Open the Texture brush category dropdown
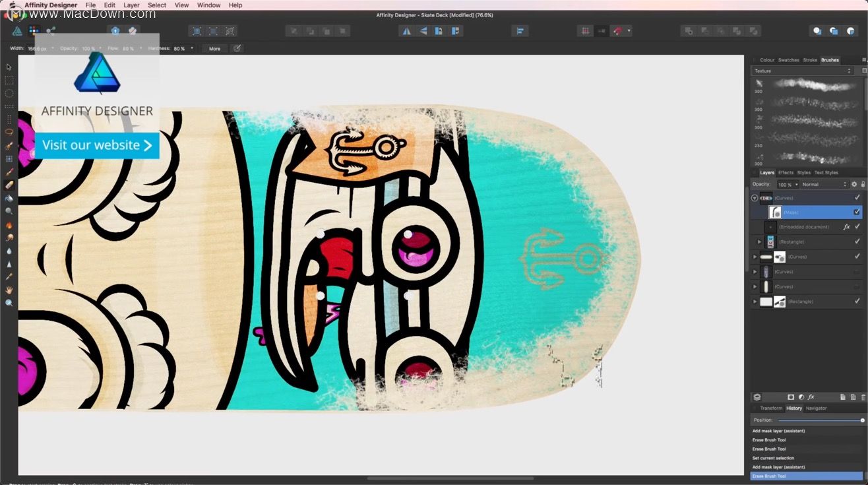Screen dimensions: 868x485 click(x=802, y=71)
